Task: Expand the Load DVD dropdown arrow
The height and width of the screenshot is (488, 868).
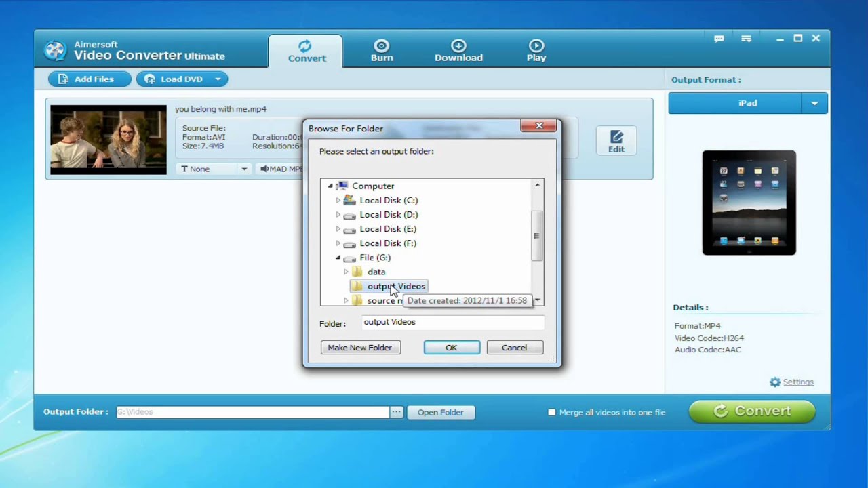Action: (218, 79)
